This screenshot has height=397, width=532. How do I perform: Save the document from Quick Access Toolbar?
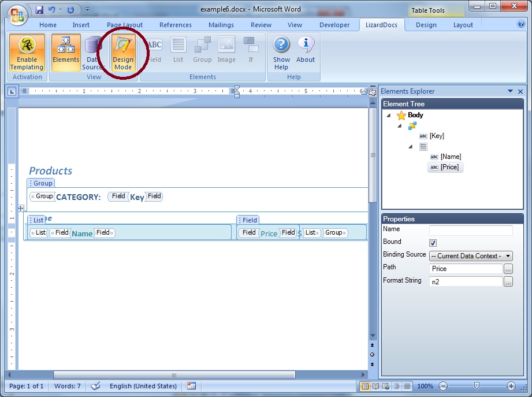tap(39, 10)
